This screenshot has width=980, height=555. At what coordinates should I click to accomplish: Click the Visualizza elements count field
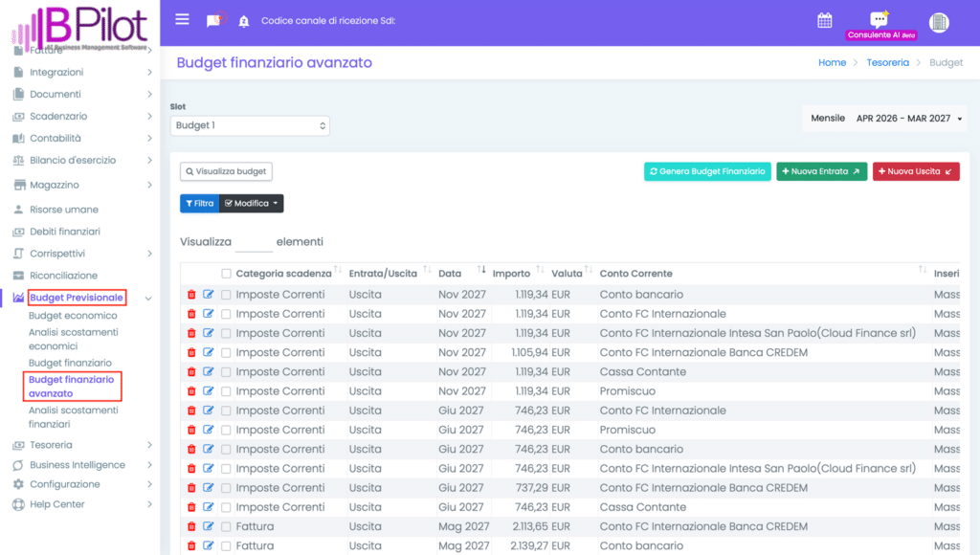coord(254,242)
